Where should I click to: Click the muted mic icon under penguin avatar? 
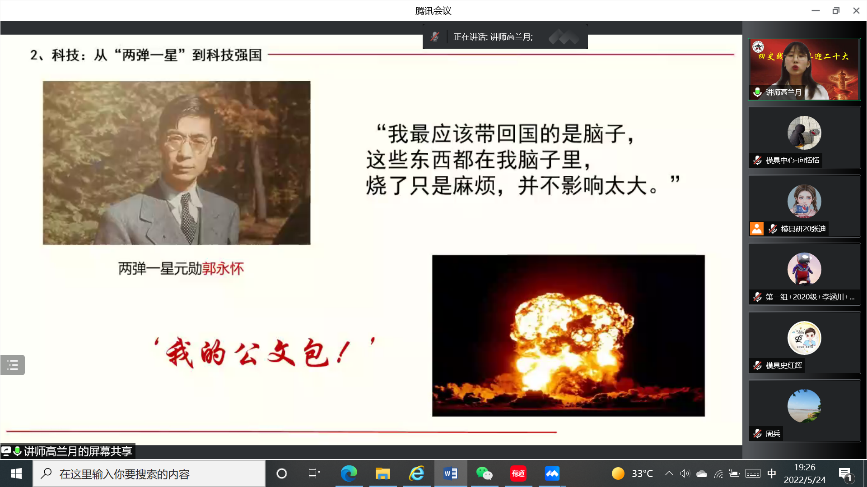758,160
